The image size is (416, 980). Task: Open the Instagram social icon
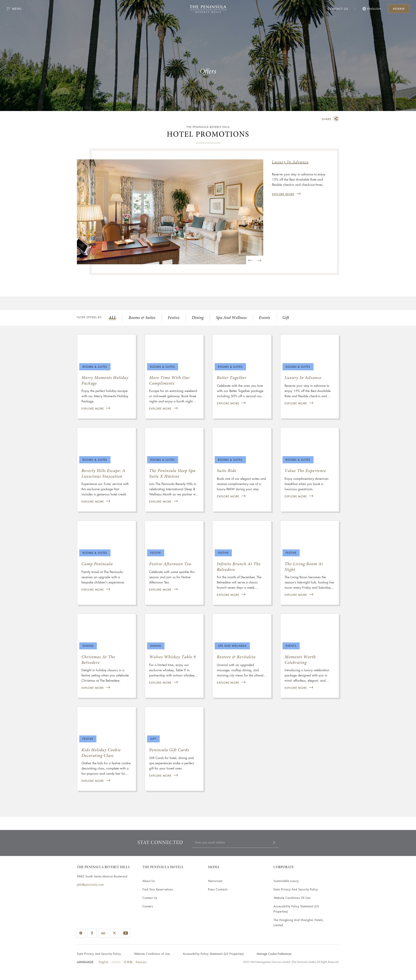click(x=81, y=933)
